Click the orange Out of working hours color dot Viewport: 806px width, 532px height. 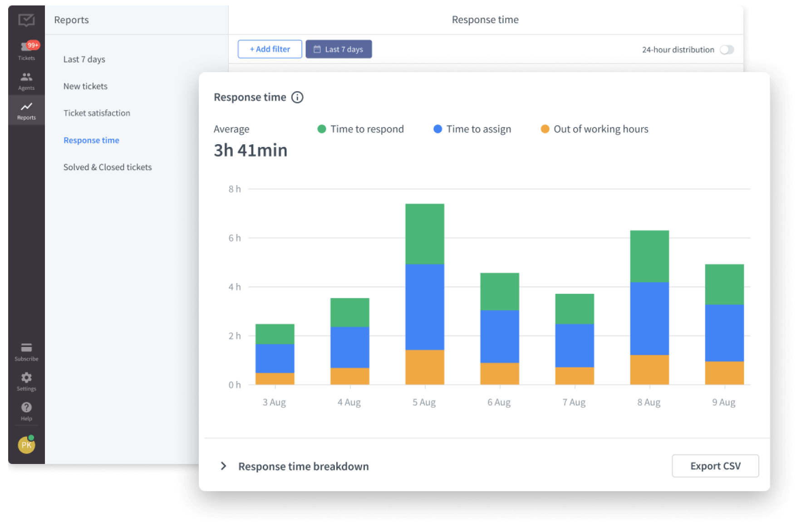(545, 129)
